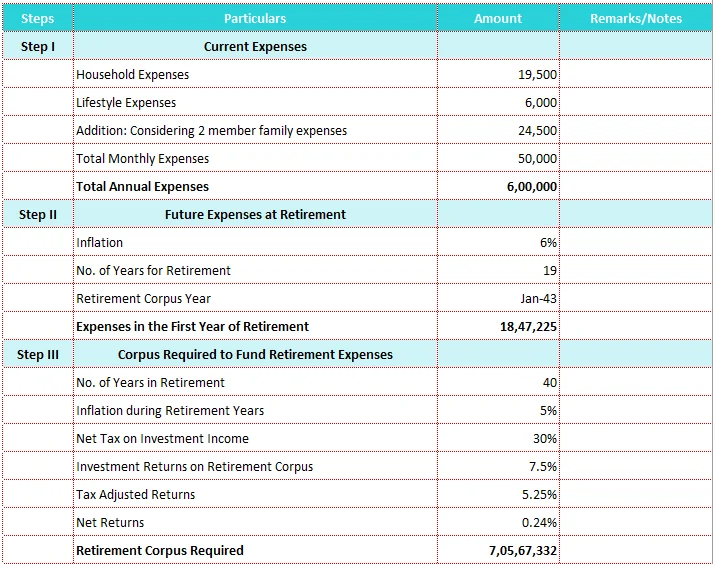Select the Current Expenses section heading

[x=255, y=46]
